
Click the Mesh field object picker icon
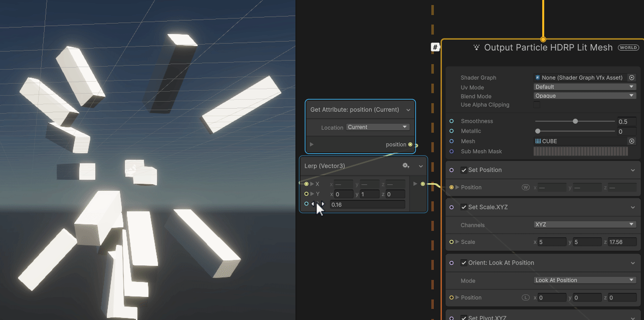(631, 141)
